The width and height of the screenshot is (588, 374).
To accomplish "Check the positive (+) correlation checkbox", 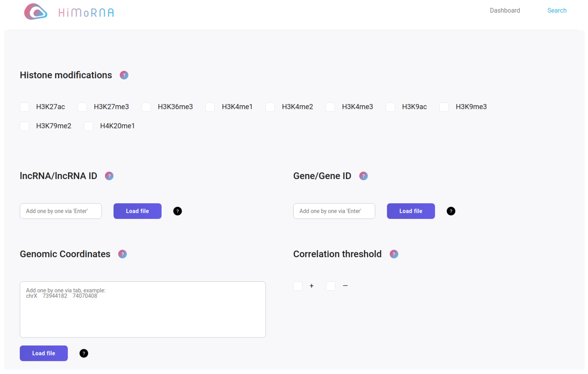I will pyautogui.click(x=298, y=286).
